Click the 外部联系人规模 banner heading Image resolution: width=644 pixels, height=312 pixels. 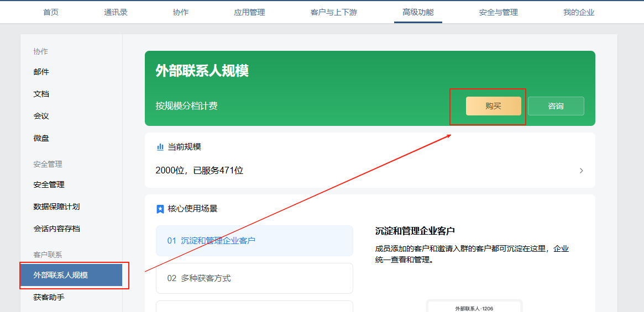point(202,71)
